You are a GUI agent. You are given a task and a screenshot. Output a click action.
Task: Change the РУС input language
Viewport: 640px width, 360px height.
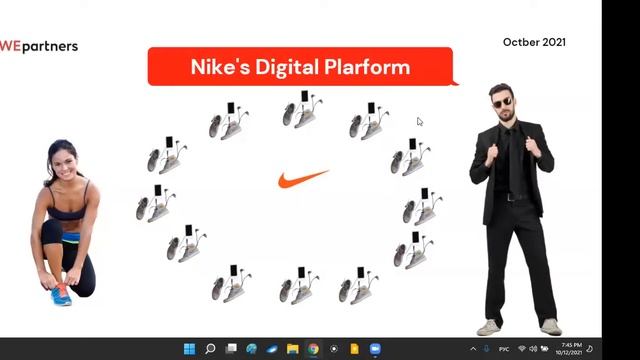click(504, 349)
